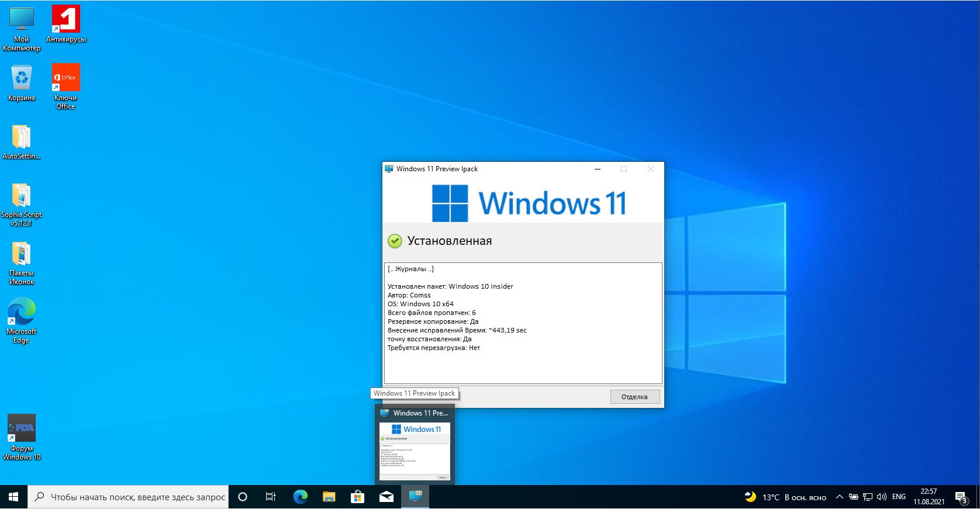
Task: Open Task View on the taskbar
Action: pos(271,497)
